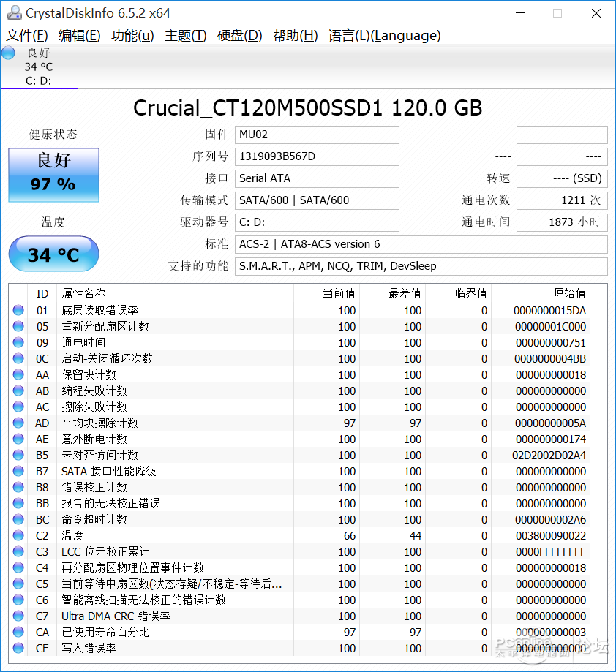Click raw value 02D2002D02A4
The image size is (616, 672).
point(549,455)
